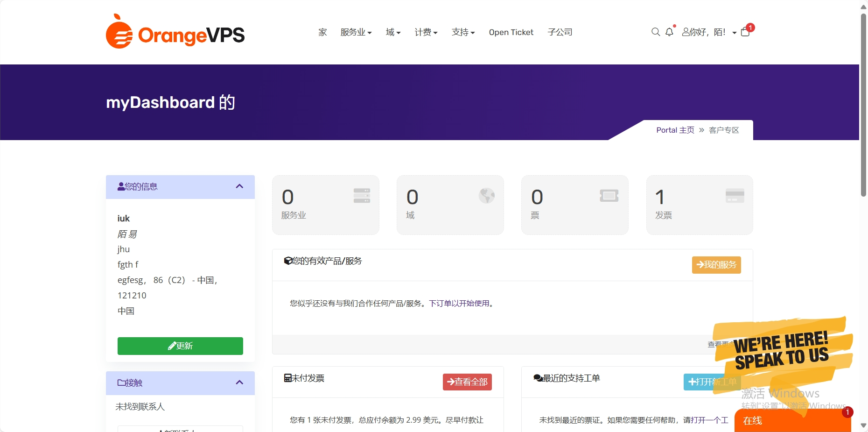This screenshot has width=868, height=432.
Task: Open the search icon in the header
Action: (655, 32)
